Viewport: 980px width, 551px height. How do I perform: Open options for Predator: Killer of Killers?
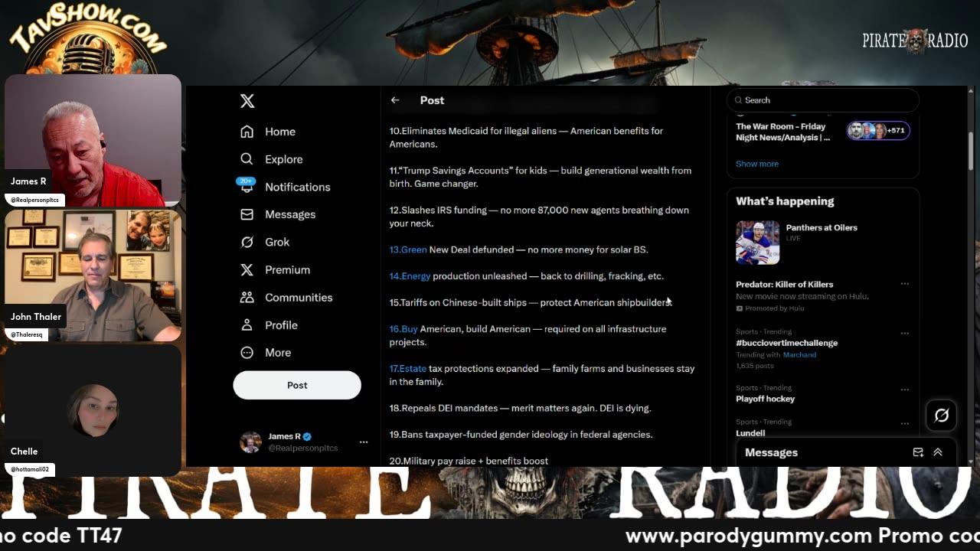[904, 284]
